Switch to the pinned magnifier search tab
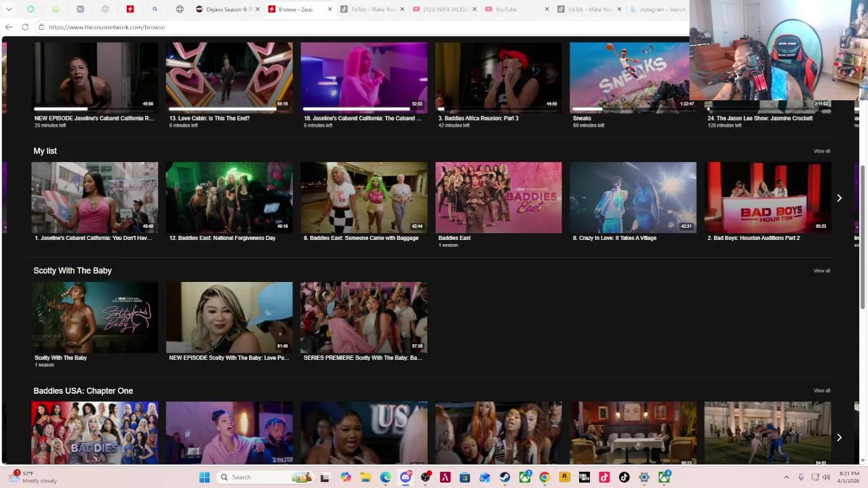 point(155,9)
